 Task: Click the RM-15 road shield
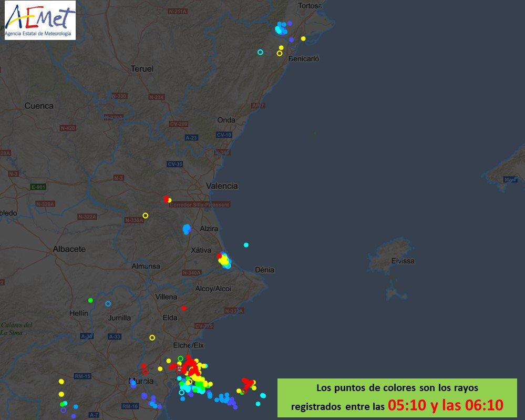click(x=83, y=376)
